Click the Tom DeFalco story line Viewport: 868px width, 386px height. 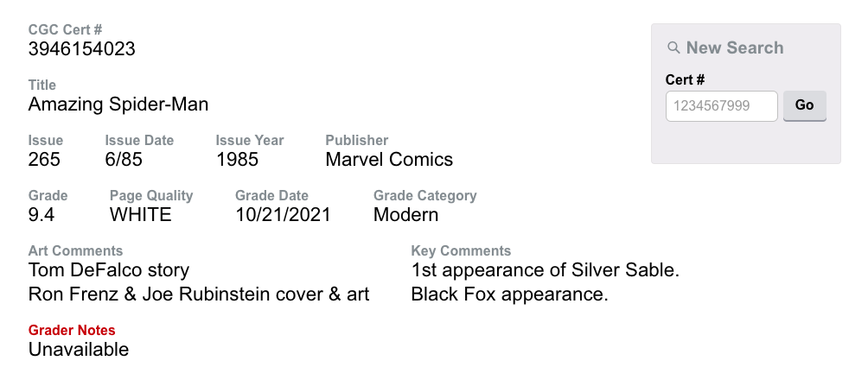[109, 271]
